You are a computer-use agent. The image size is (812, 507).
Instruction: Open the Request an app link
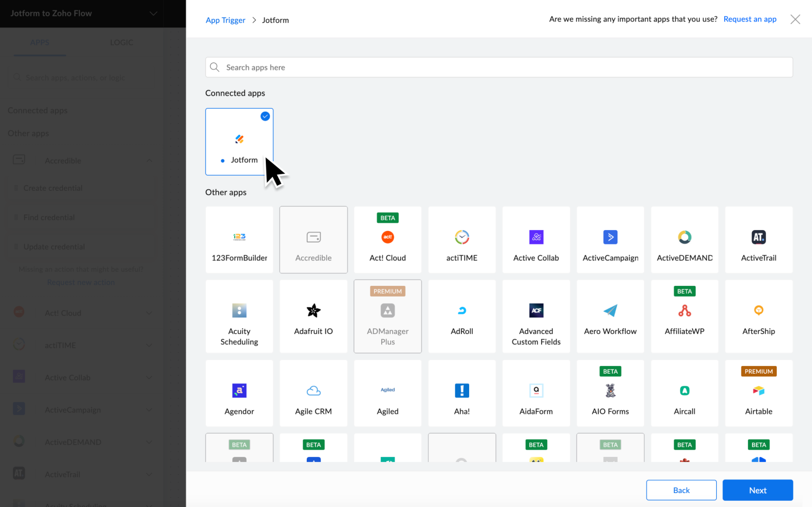click(749, 19)
